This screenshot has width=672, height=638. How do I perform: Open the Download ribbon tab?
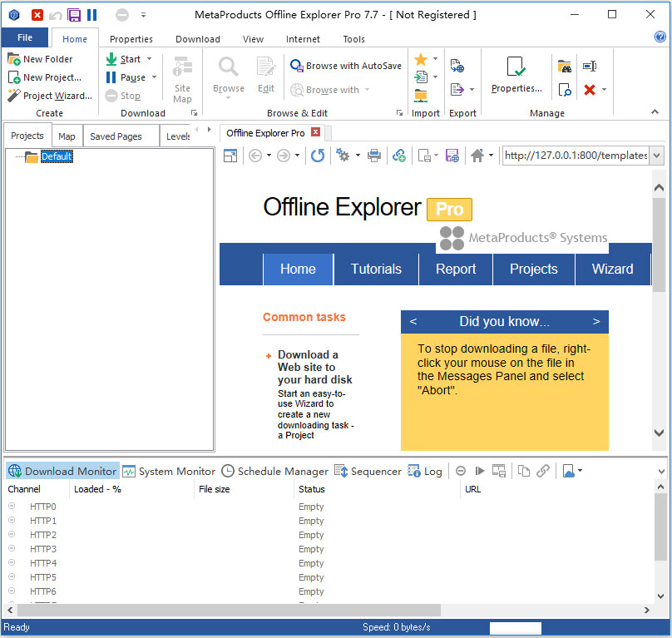[x=198, y=39]
